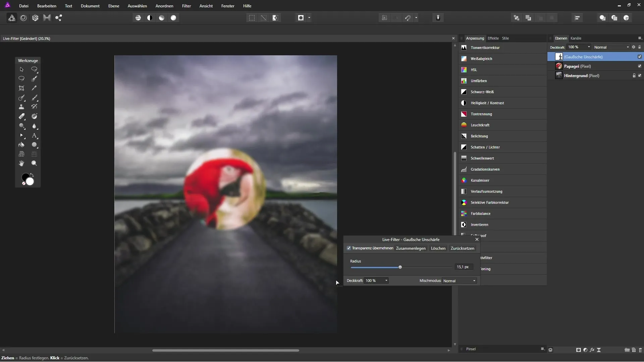The image size is (644, 362).
Task: Add an HSL adjustment
Action: 502,70
